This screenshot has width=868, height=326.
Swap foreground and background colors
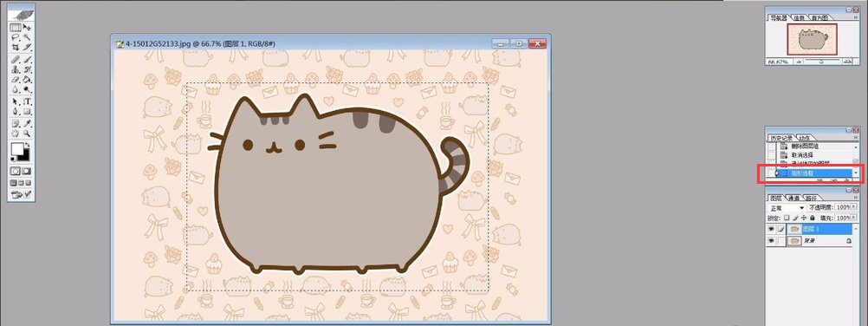pos(28,146)
